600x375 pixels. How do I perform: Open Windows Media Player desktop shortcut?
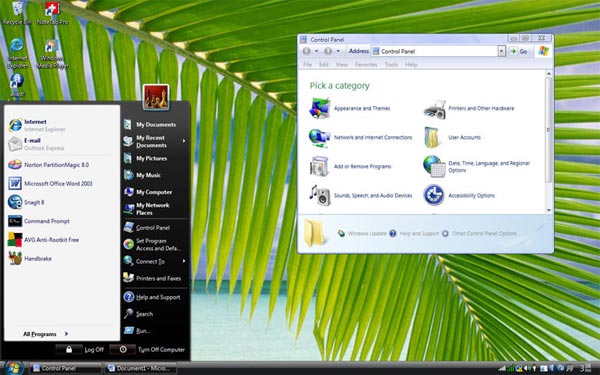click(x=52, y=54)
